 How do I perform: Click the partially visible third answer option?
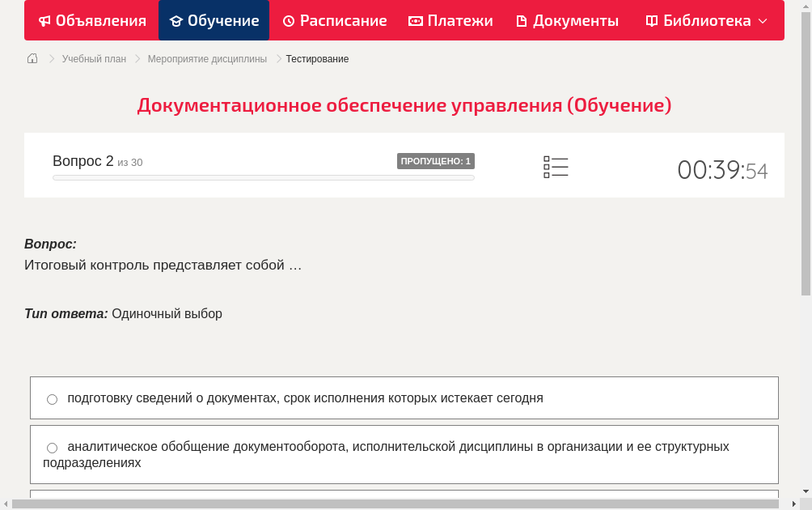click(404, 498)
